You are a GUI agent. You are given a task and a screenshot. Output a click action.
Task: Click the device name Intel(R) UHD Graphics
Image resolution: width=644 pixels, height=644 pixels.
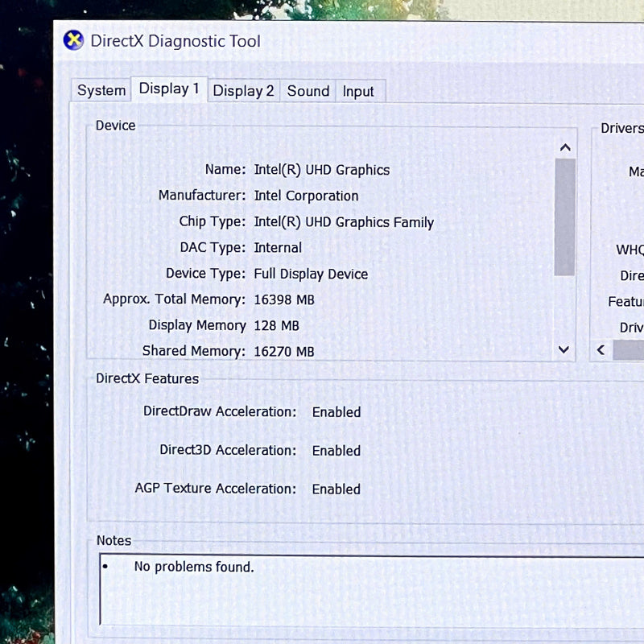tap(322, 170)
